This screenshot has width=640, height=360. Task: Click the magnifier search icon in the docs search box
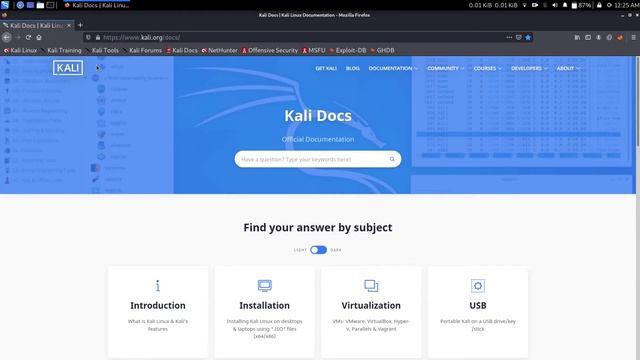click(x=392, y=159)
